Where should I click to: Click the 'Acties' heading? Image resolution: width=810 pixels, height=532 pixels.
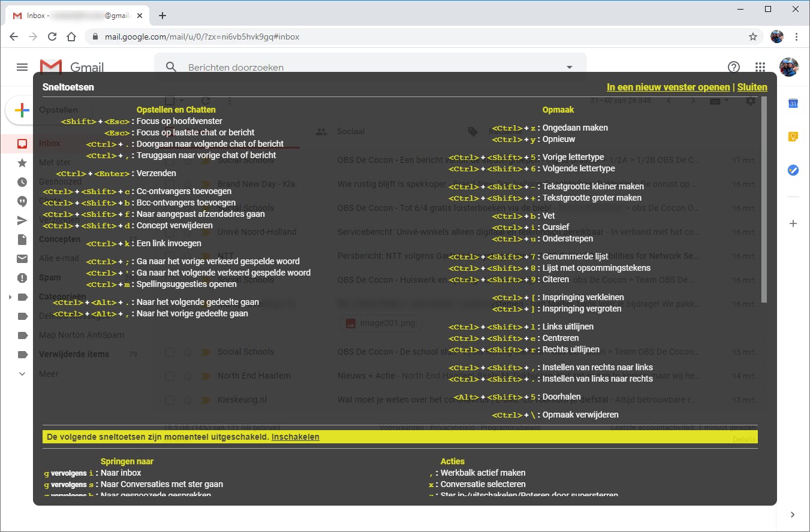coord(453,461)
